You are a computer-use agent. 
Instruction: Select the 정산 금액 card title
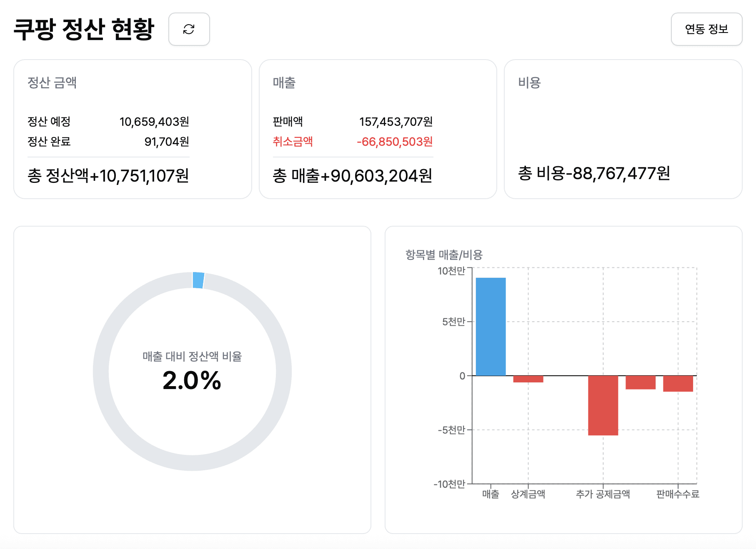pyautogui.click(x=52, y=82)
